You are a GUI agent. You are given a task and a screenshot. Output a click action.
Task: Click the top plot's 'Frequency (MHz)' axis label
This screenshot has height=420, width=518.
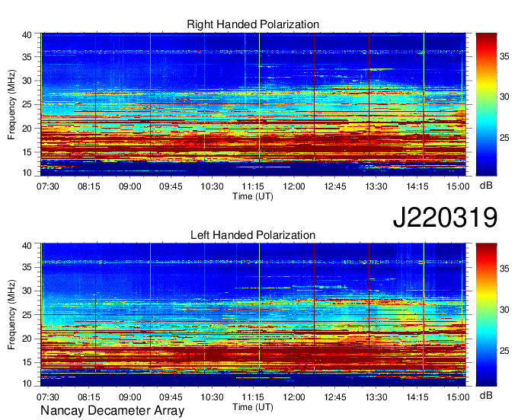[11, 104]
